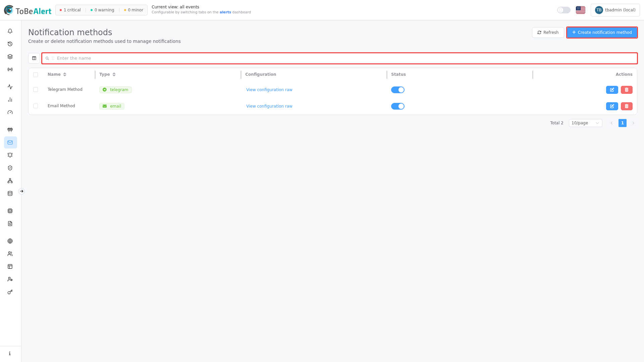644x362 pixels.
Task: Open the history clock icon in sidebar
Action: click(x=10, y=44)
